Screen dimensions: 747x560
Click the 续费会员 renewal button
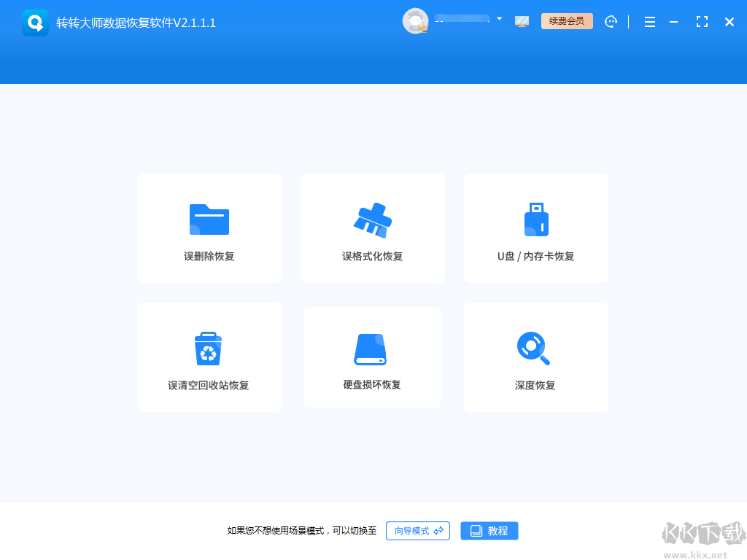pos(567,21)
